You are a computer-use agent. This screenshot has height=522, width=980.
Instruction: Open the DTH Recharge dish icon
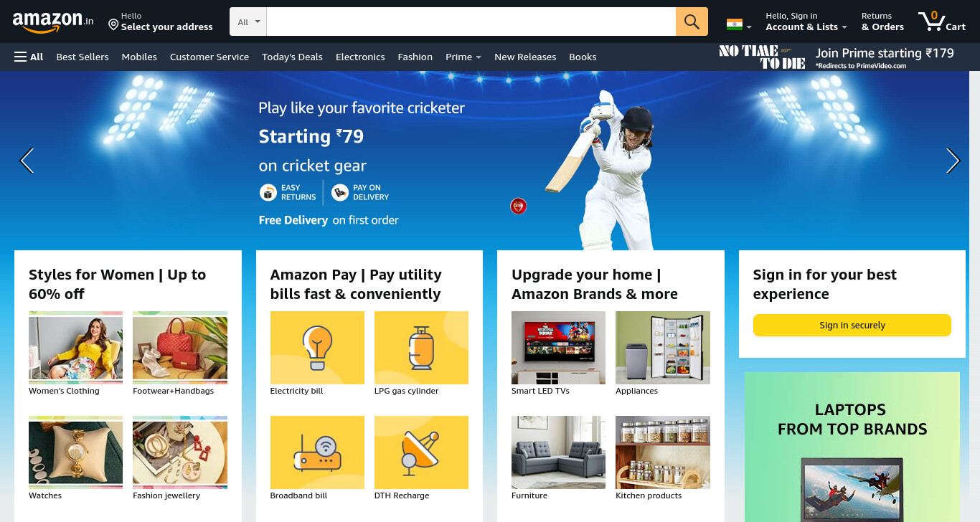[421, 452]
